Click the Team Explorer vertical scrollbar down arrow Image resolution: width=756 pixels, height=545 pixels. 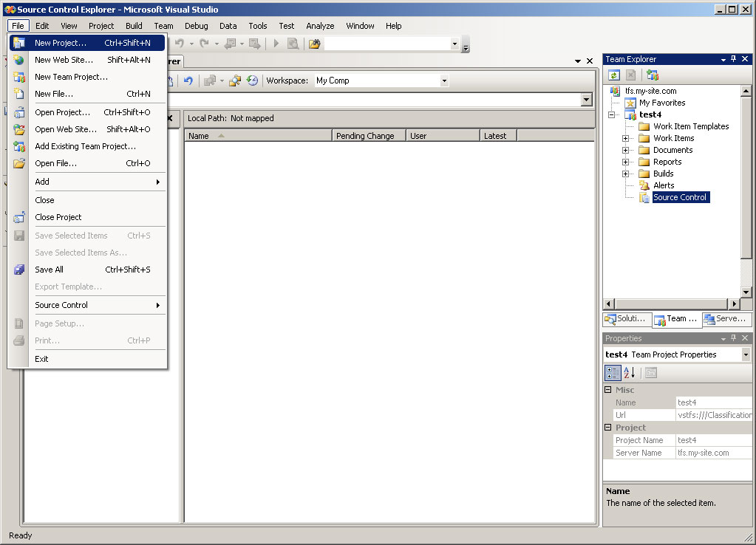point(746,292)
